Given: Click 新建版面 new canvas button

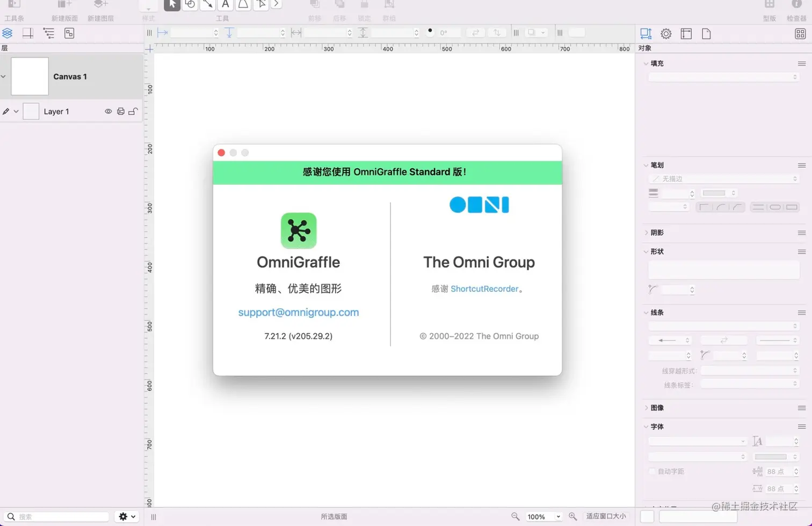Looking at the screenshot, I should tap(64, 4).
